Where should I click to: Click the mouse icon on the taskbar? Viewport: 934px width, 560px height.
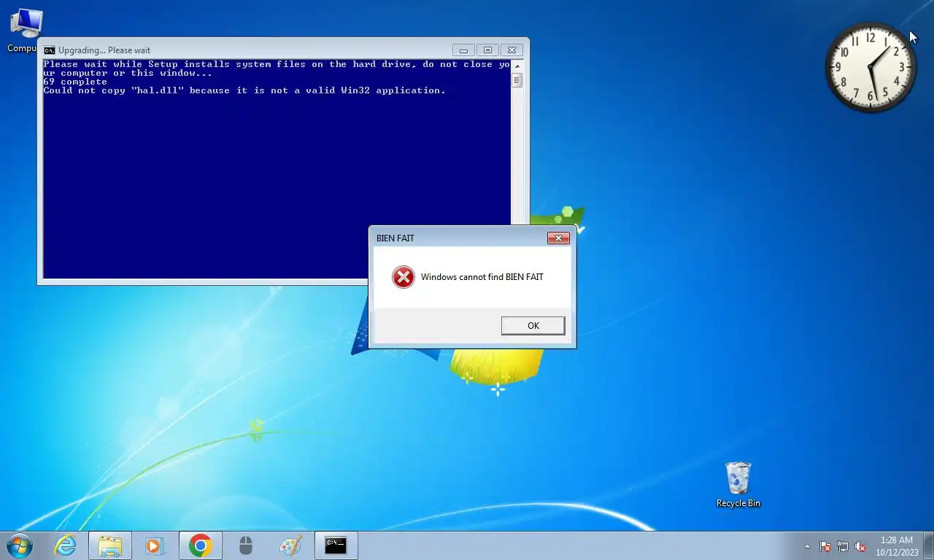(246, 545)
